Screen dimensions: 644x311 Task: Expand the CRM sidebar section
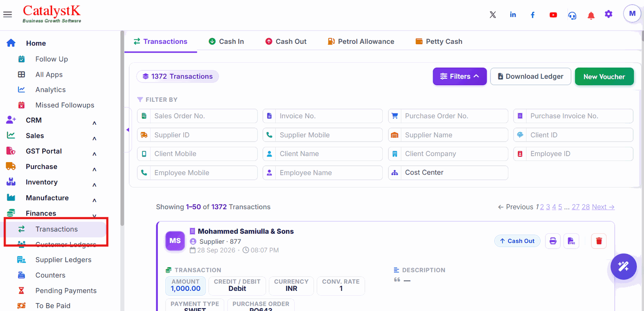pyautogui.click(x=94, y=123)
